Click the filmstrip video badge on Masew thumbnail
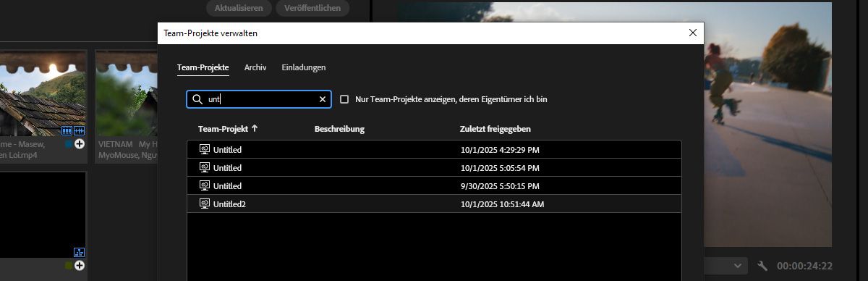This screenshot has width=868, height=281. coord(67,131)
